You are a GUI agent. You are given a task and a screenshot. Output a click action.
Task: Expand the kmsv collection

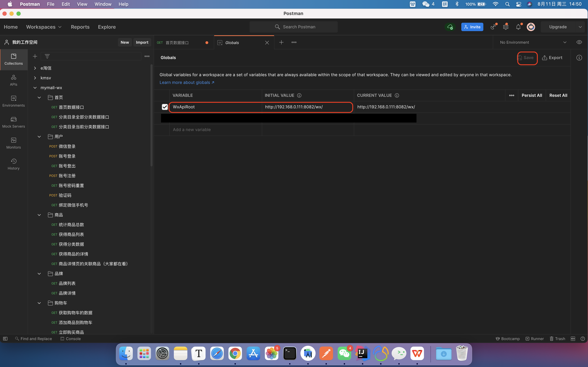[35, 78]
